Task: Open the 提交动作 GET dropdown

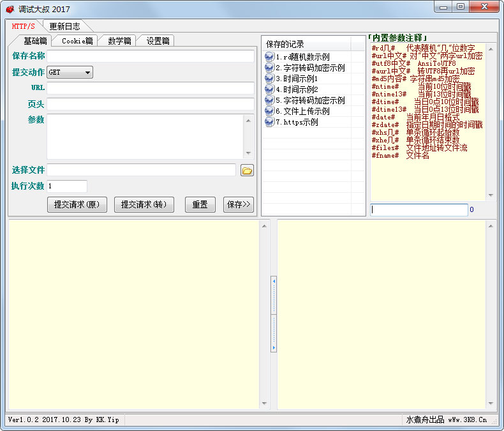Action: tap(70, 72)
